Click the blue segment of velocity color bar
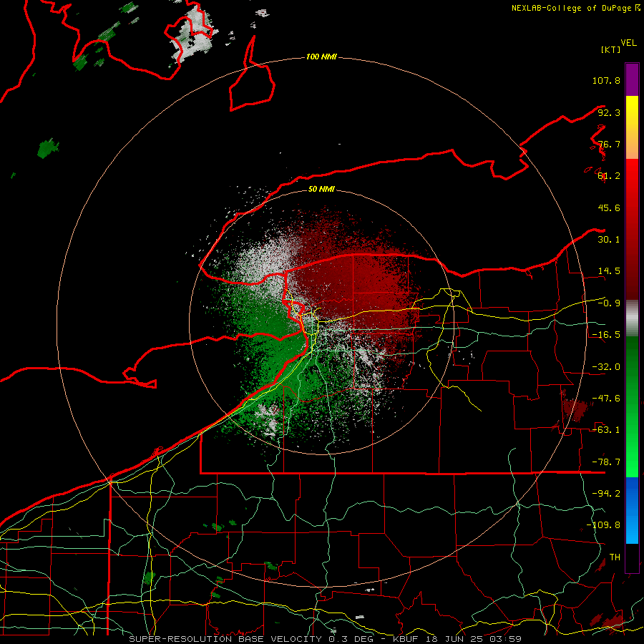This screenshot has height=644, width=644. (x=632, y=510)
